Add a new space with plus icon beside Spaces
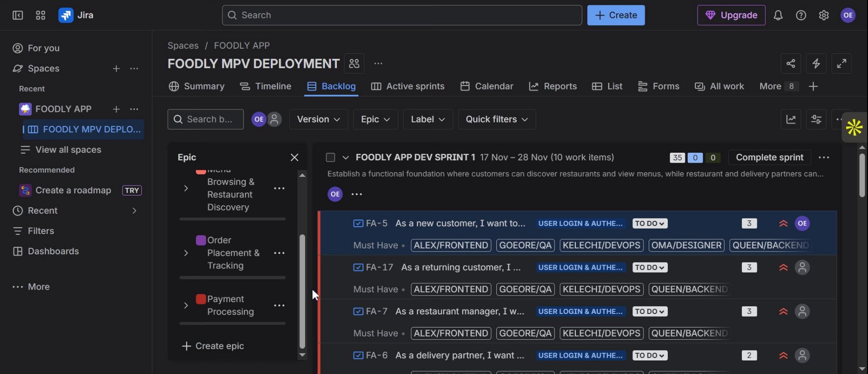The image size is (868, 374). tap(116, 69)
